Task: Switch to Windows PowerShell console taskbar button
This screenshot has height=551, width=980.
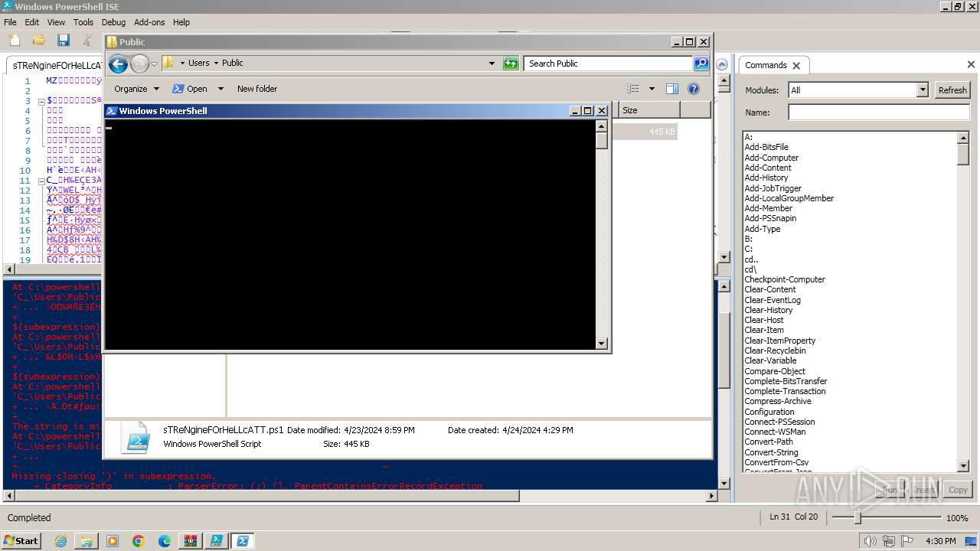Action: (x=243, y=541)
